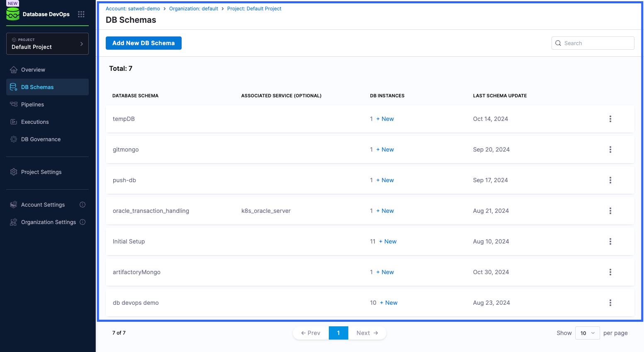Open Account Settings in the sidebar
644x352 pixels.
(x=43, y=205)
